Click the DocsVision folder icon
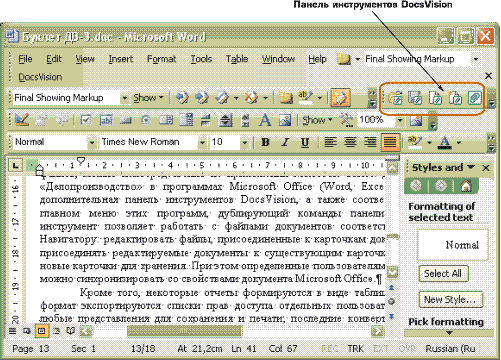Image resolution: width=501 pixels, height=360 pixels. (x=396, y=98)
